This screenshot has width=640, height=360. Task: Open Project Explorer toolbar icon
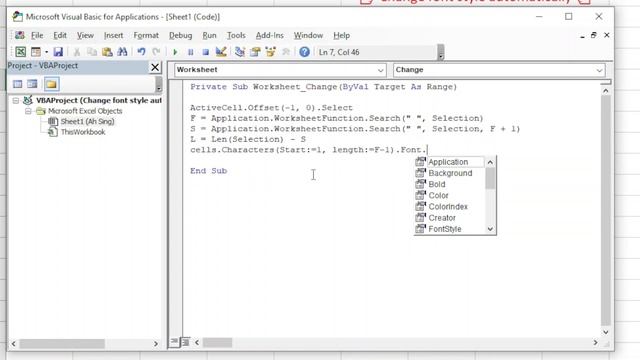tap(240, 52)
